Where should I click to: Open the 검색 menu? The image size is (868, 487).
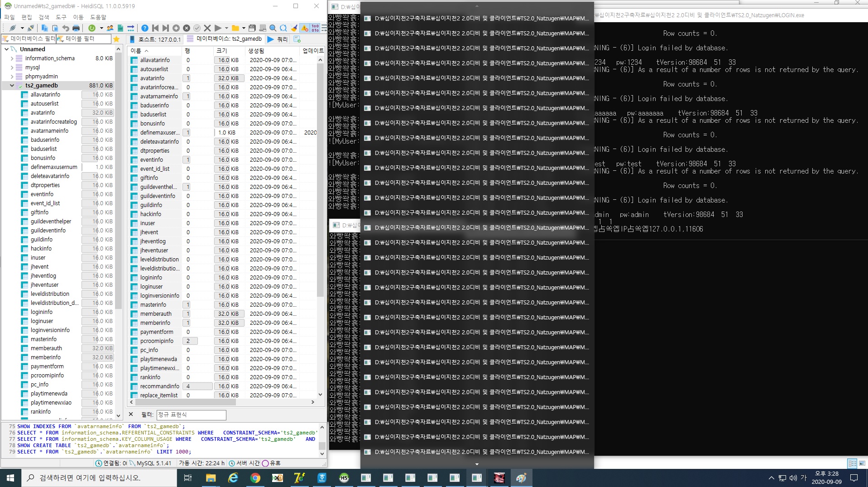44,17
